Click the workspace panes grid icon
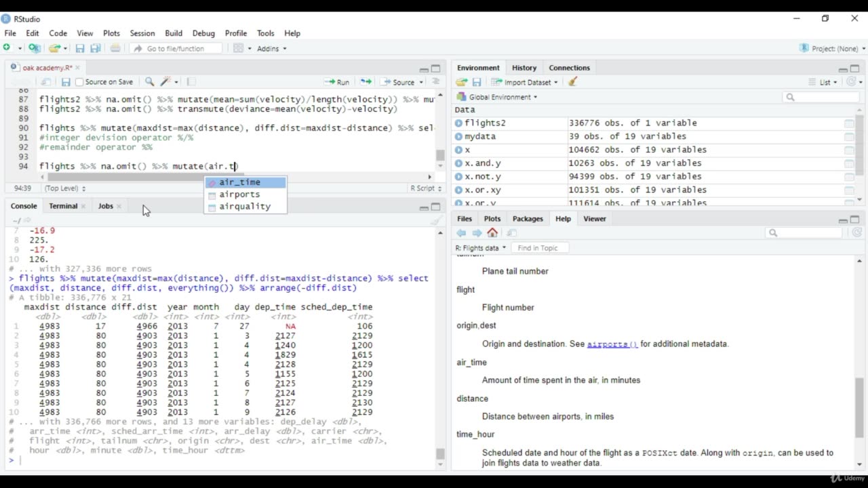The height and width of the screenshot is (488, 868). click(x=238, y=48)
